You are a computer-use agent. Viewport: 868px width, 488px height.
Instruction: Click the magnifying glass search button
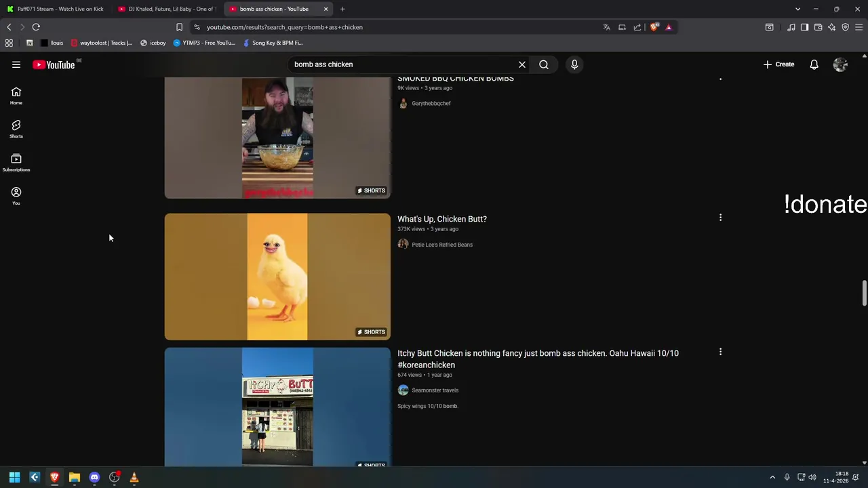544,64
